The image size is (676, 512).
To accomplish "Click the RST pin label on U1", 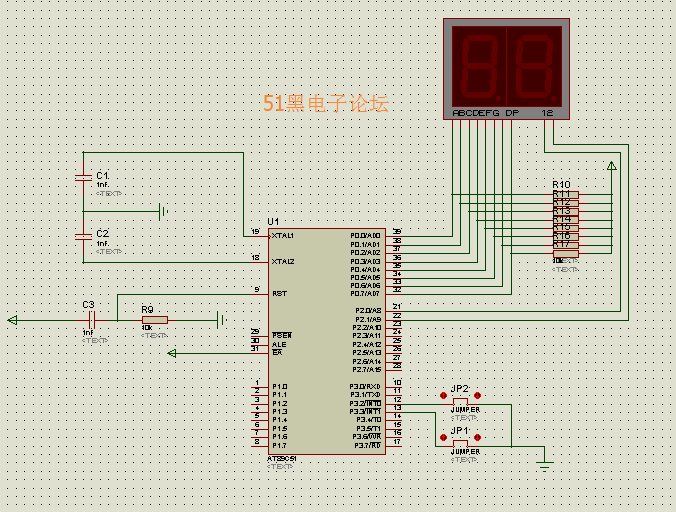I will click(x=279, y=293).
